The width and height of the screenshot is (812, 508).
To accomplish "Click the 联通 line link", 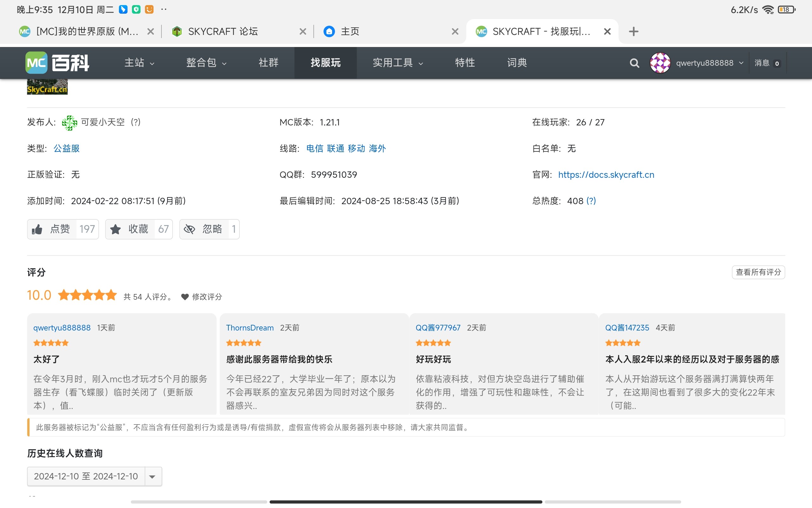I will coord(336,149).
